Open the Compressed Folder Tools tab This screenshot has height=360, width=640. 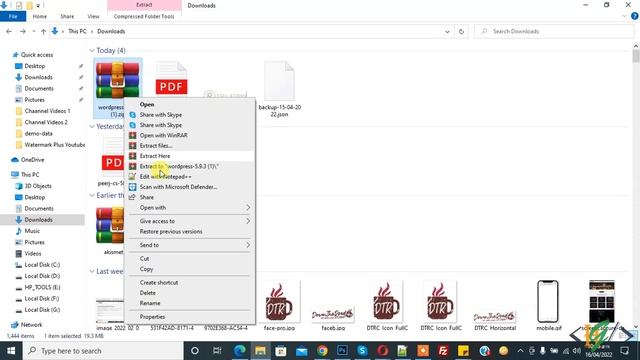(x=144, y=16)
